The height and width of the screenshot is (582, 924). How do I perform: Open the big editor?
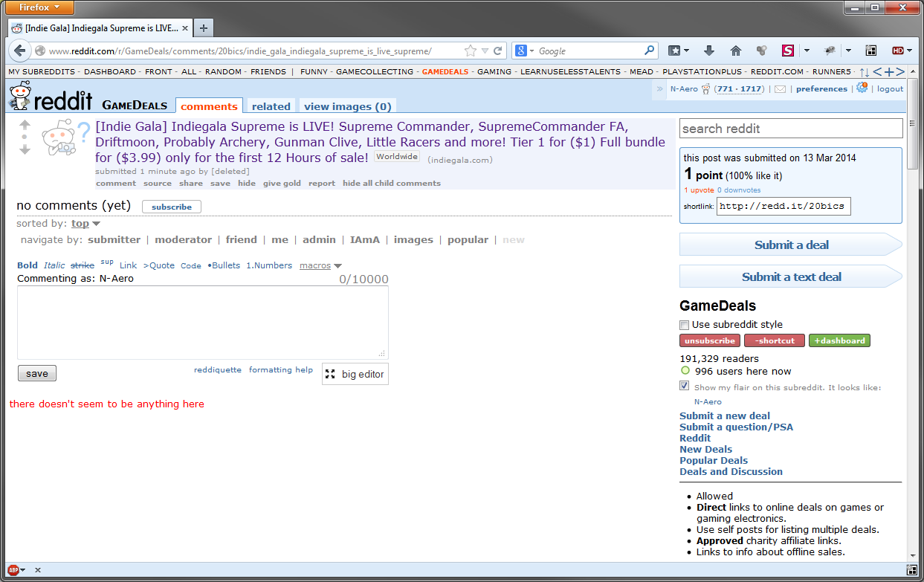click(x=355, y=374)
